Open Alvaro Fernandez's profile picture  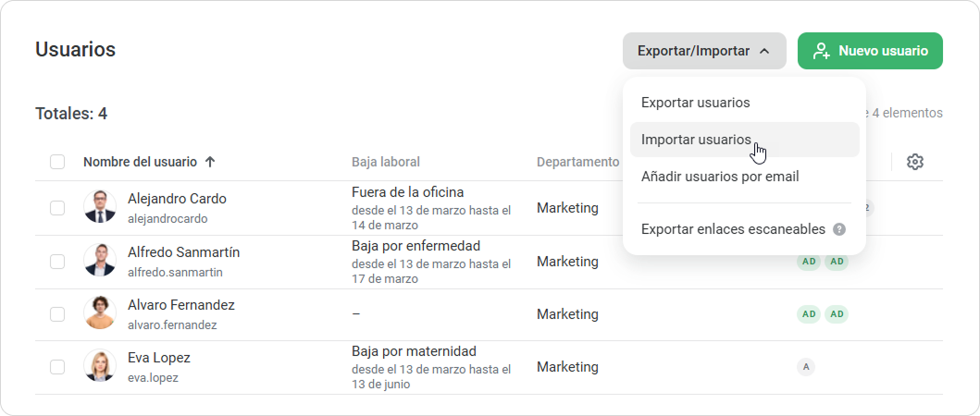[x=100, y=313]
